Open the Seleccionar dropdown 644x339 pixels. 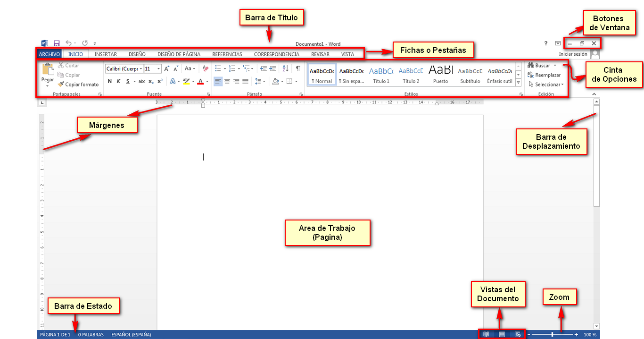tap(546, 85)
